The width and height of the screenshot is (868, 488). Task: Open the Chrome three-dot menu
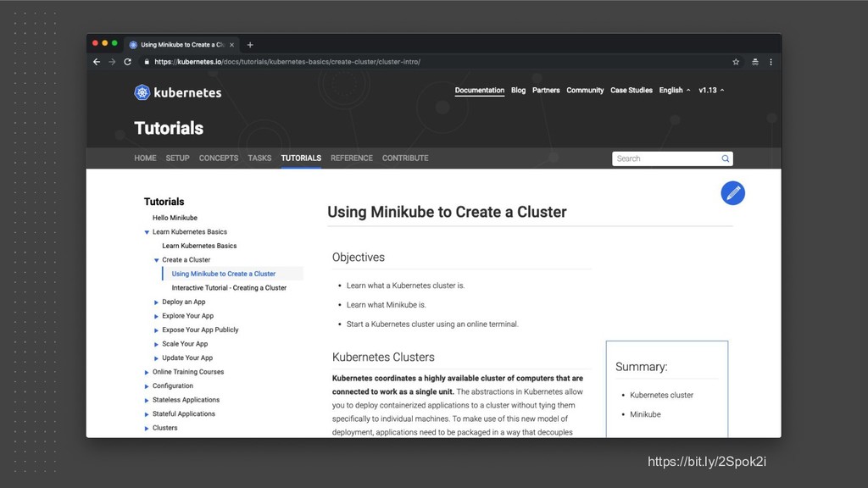(x=771, y=62)
